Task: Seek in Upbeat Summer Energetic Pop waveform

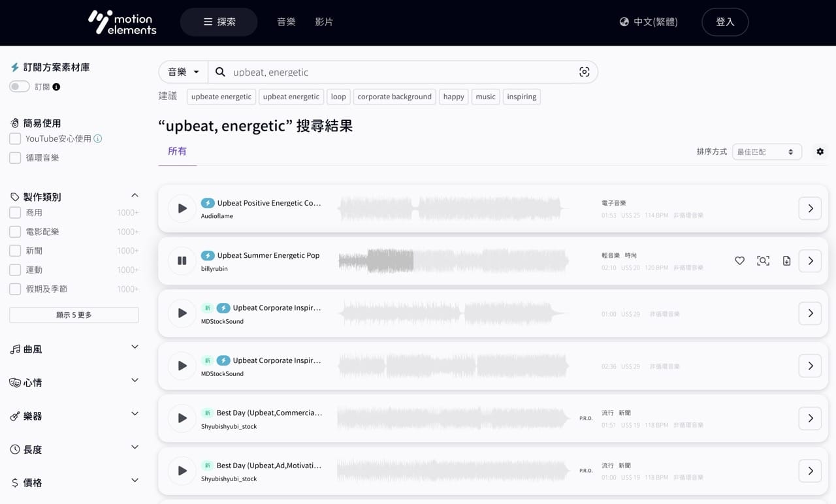Action: point(453,260)
